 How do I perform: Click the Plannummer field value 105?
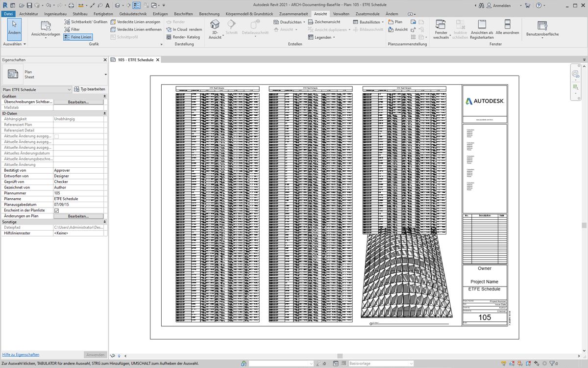click(78, 193)
